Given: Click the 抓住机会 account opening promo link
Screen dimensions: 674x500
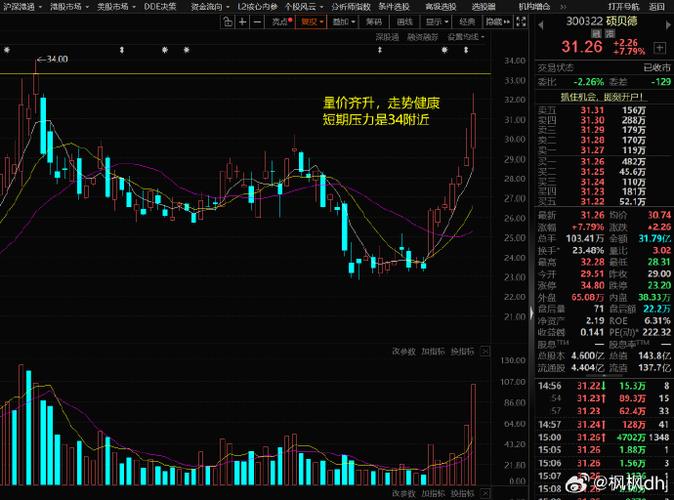Looking at the screenshot, I should (x=602, y=97).
